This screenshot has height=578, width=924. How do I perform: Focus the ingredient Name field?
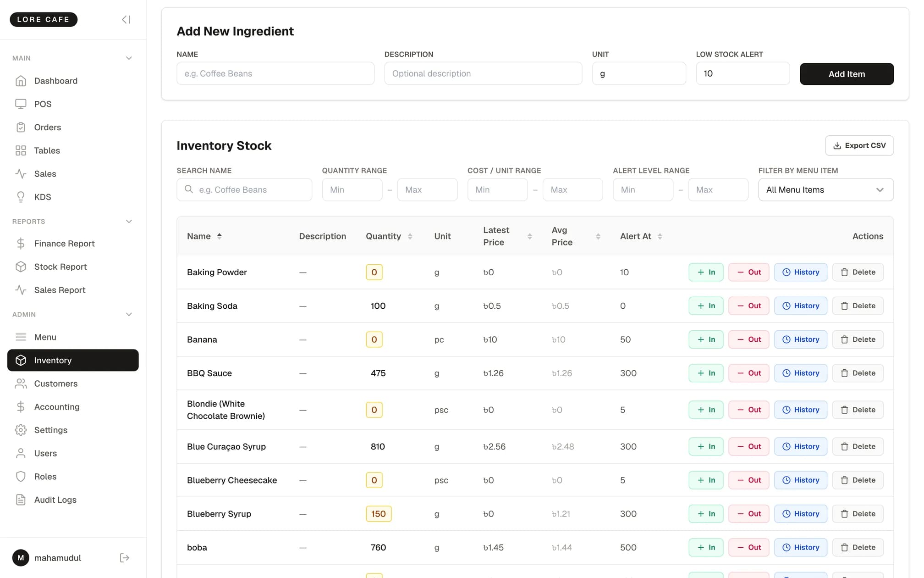(x=275, y=73)
